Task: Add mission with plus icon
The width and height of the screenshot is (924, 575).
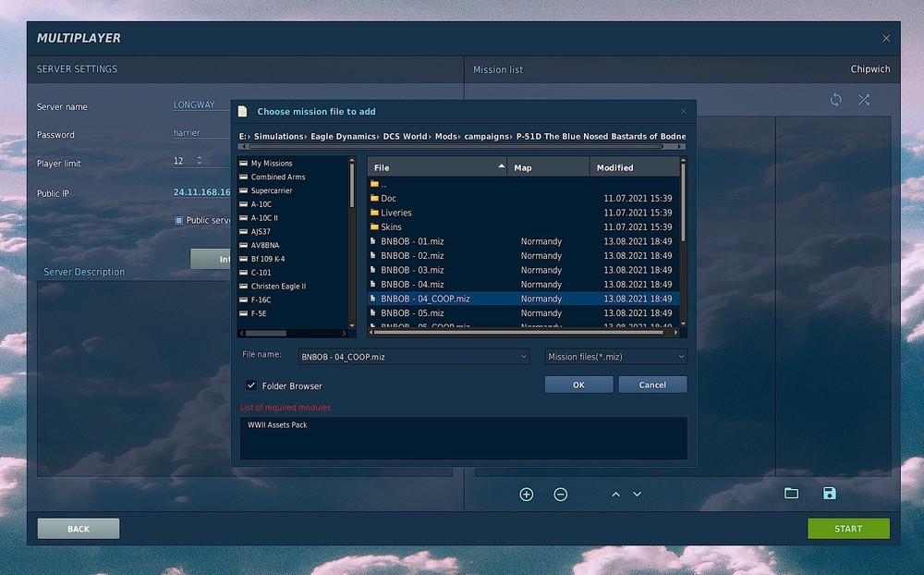Action: point(527,495)
